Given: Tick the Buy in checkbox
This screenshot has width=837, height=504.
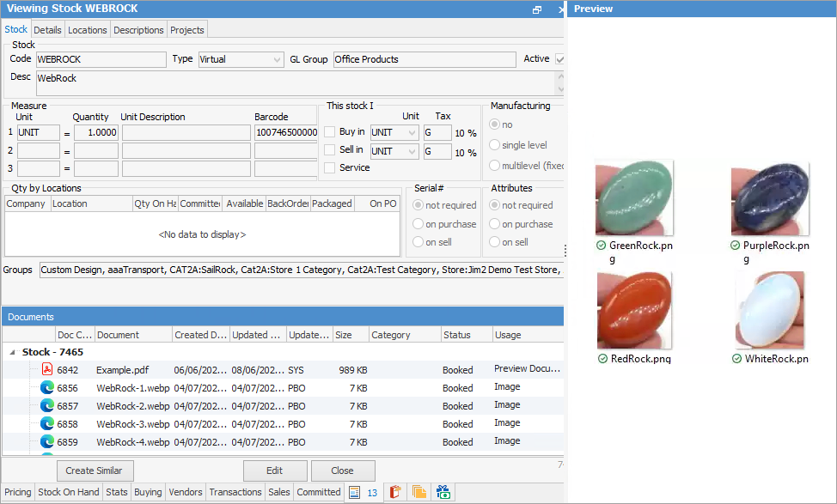Looking at the screenshot, I should pos(330,132).
